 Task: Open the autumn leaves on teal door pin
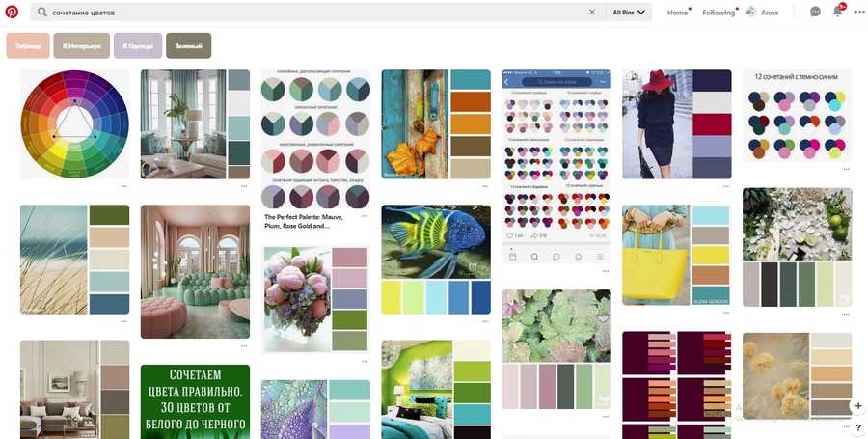(436, 124)
